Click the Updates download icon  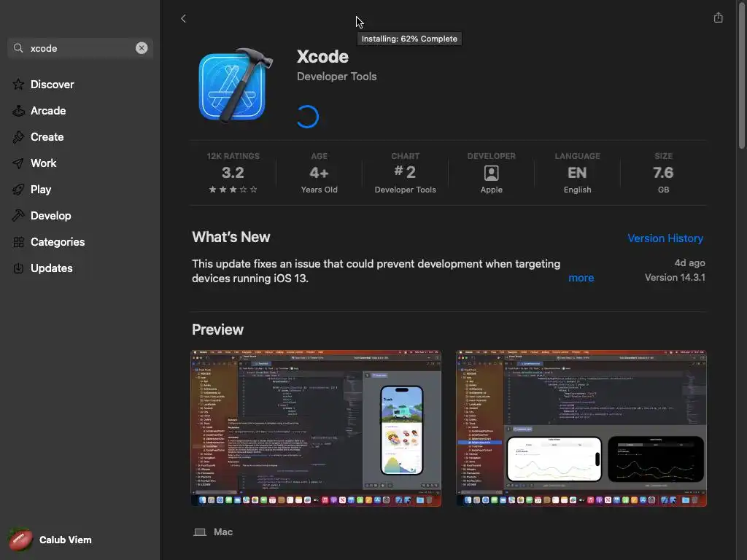coord(18,268)
